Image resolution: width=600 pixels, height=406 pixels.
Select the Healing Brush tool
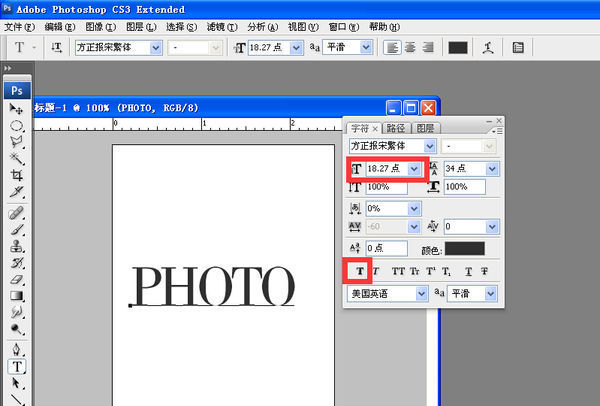[16, 213]
